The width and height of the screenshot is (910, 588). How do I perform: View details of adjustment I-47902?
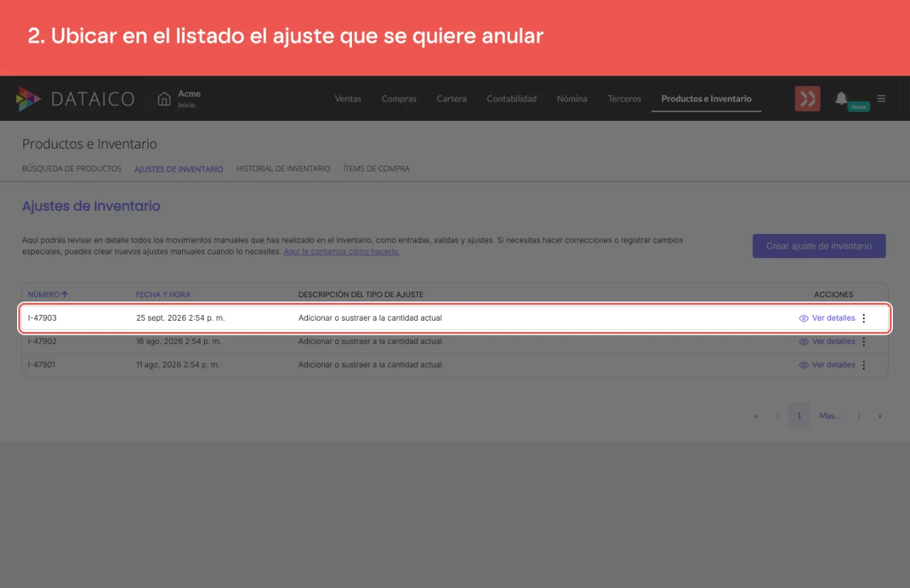(827, 342)
